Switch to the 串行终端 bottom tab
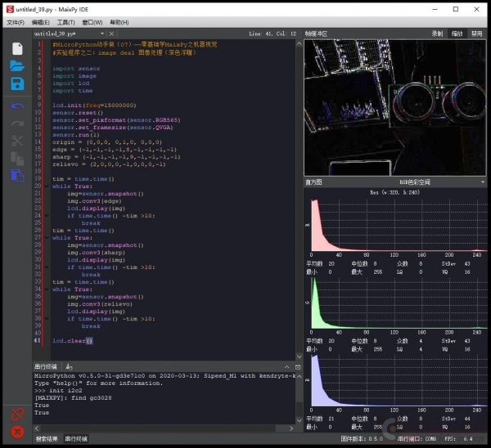Screen dimensions: 491x448 pos(76,439)
